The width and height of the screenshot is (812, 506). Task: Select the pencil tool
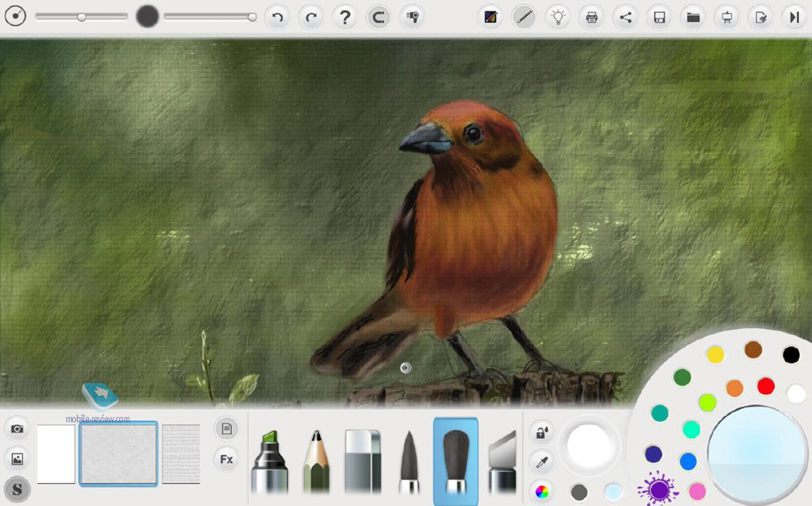316,462
